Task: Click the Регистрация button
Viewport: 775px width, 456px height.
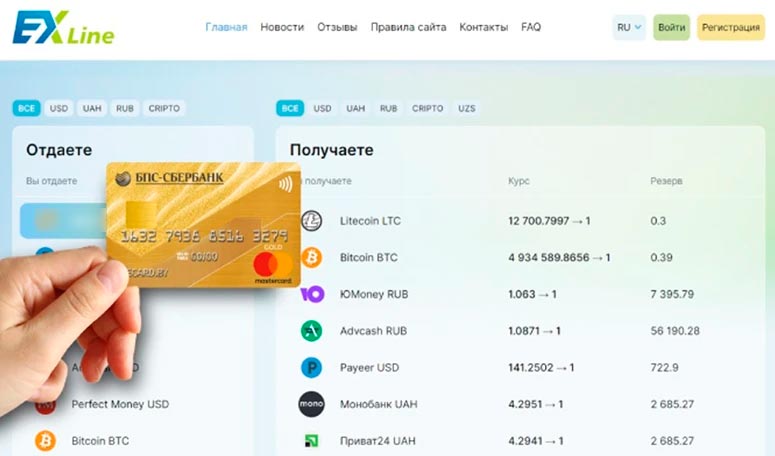Action: coord(731,27)
